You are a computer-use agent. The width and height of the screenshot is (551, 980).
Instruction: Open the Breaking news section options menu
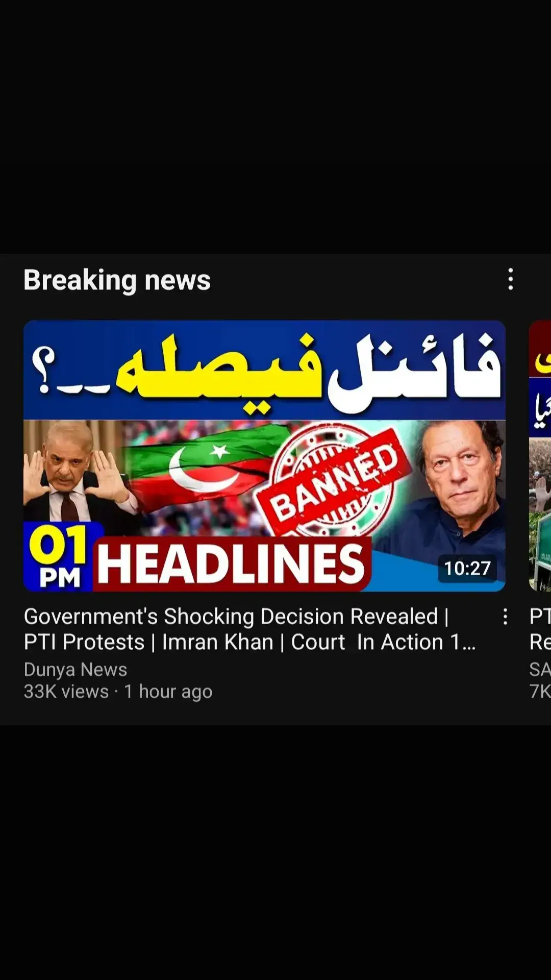511,279
